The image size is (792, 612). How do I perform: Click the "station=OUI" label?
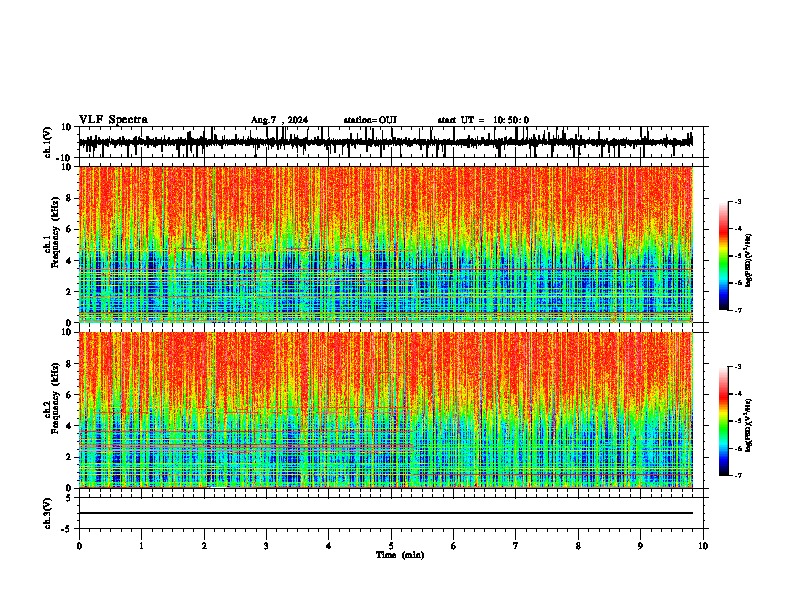click(370, 120)
